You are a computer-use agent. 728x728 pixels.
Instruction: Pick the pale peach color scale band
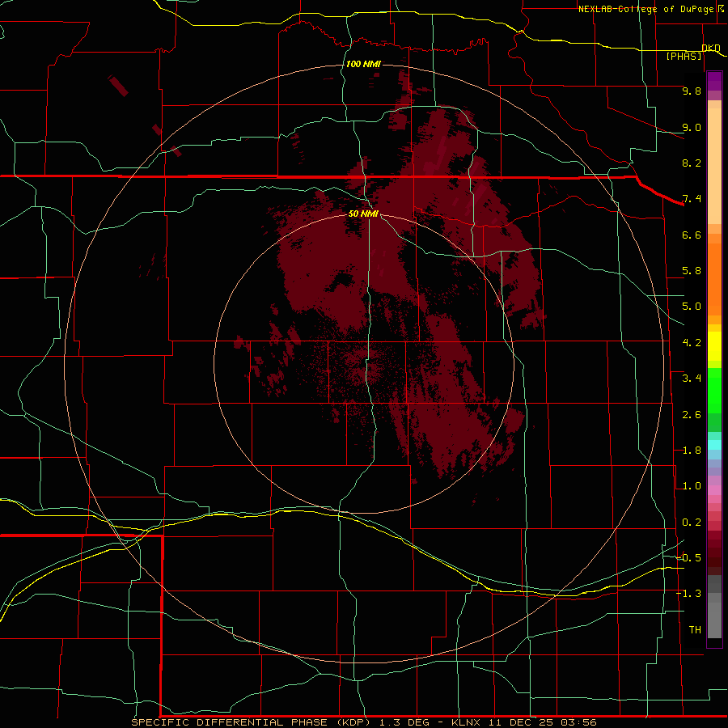coord(714,166)
